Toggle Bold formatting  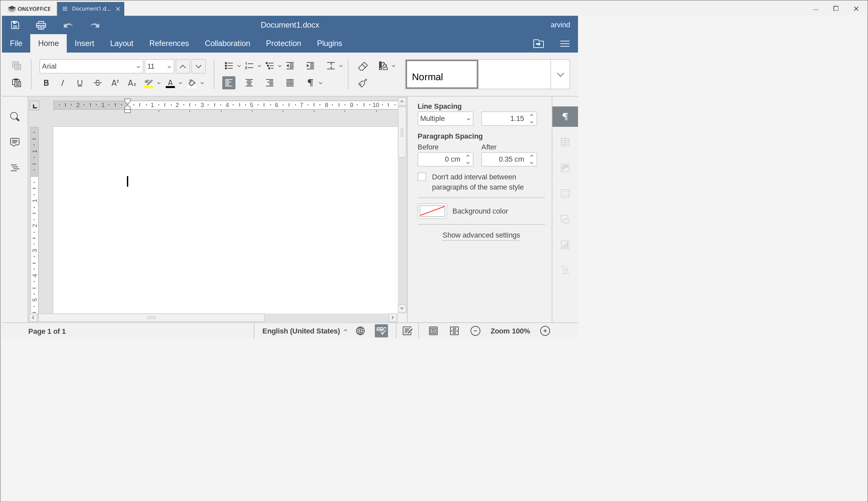pos(46,83)
